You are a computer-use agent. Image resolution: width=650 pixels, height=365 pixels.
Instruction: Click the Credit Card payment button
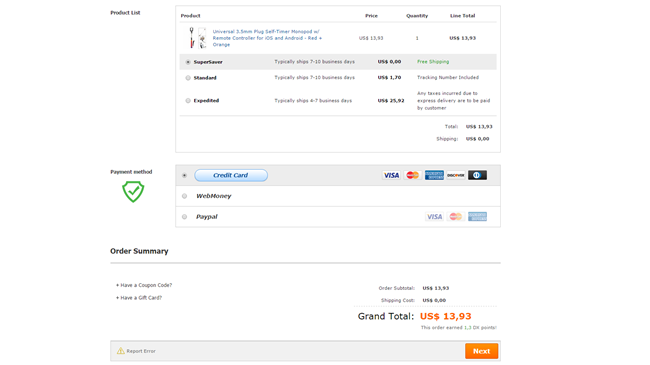coord(231,175)
